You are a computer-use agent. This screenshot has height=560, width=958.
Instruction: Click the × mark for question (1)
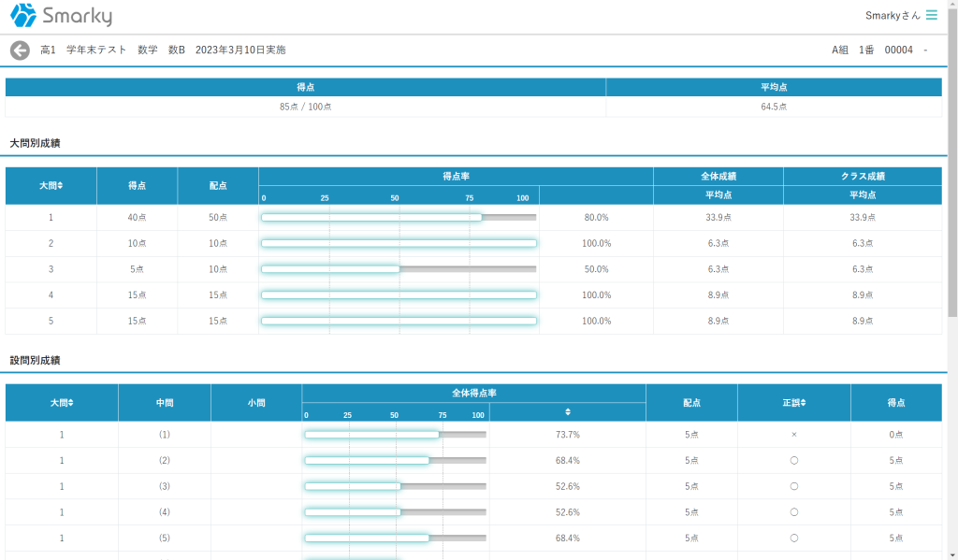coord(793,435)
